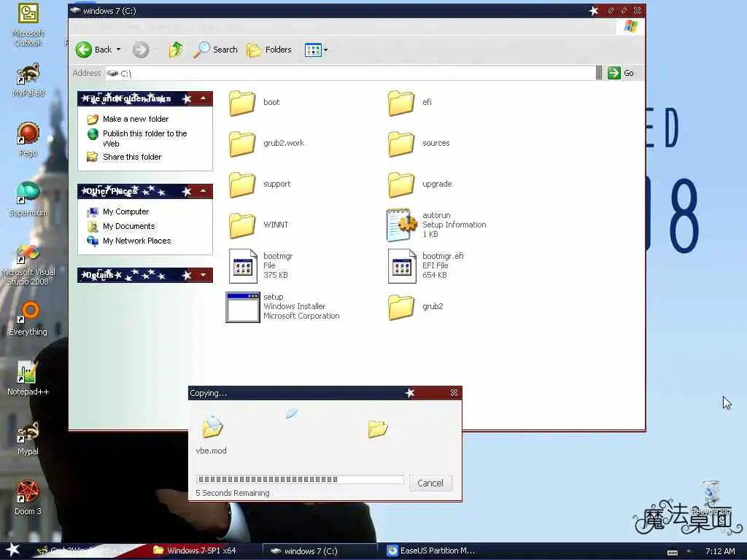Launch the Everything desktop shortcut

(x=28, y=319)
